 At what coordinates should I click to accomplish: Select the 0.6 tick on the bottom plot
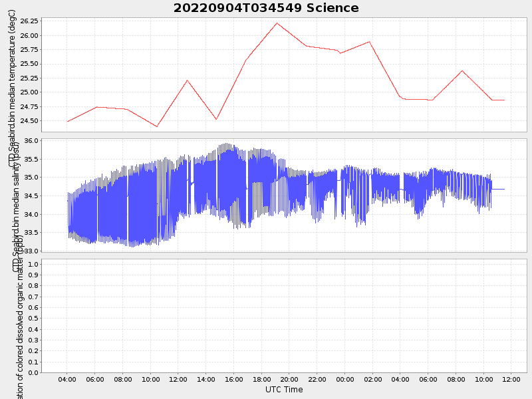tap(34, 308)
